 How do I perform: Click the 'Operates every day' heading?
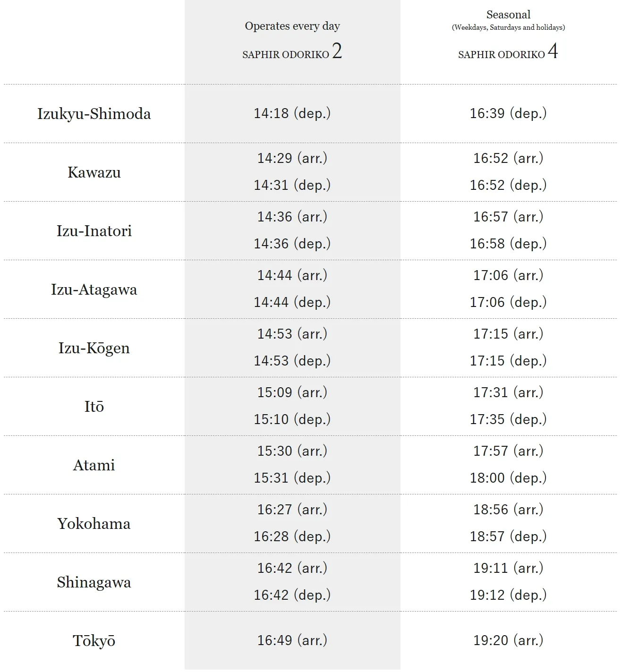coord(292,26)
